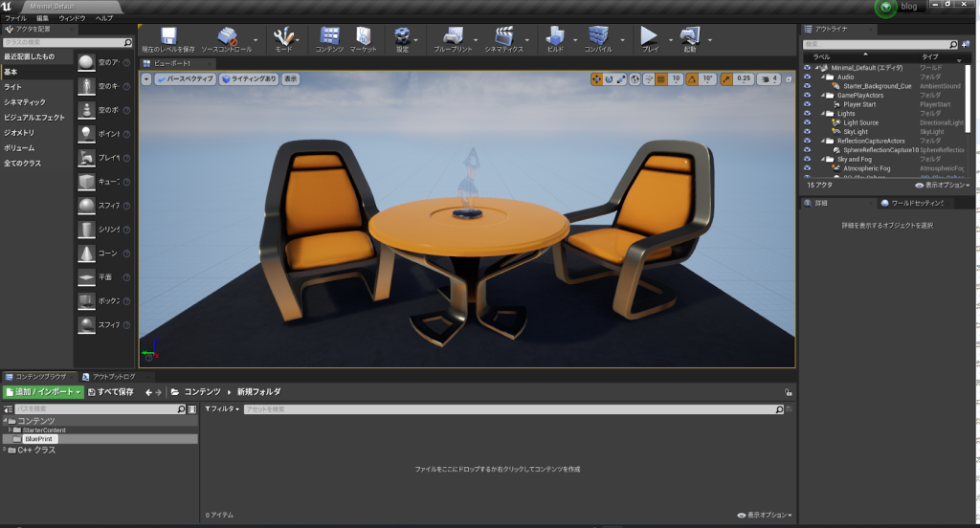Click the Content toolbar icon

[x=329, y=37]
